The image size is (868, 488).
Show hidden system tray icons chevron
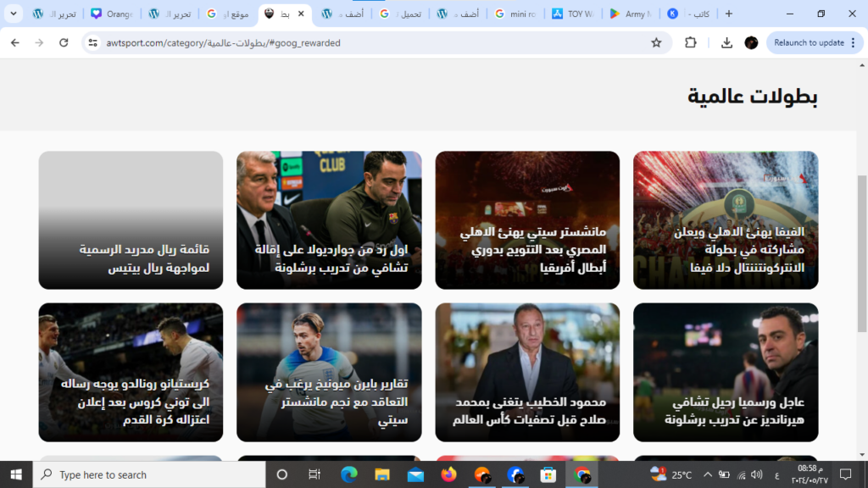[x=707, y=474]
